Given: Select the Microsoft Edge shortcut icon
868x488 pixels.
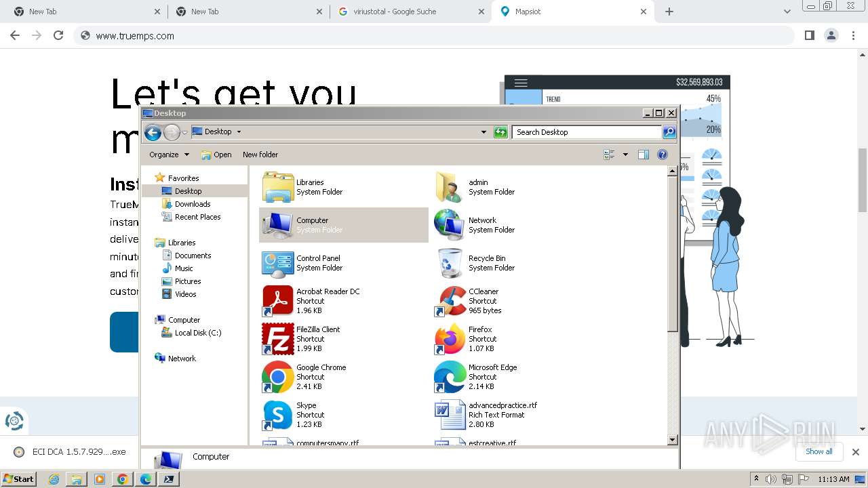Looking at the screenshot, I should [450, 377].
